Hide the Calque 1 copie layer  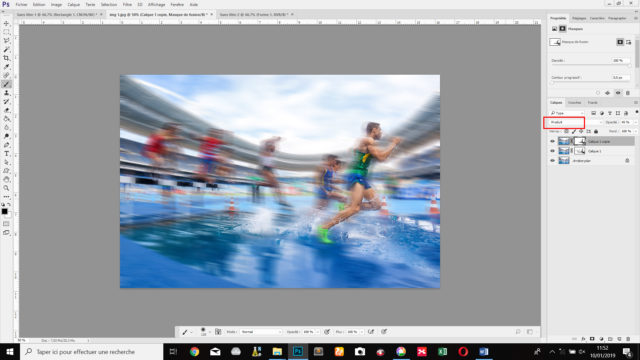click(552, 141)
